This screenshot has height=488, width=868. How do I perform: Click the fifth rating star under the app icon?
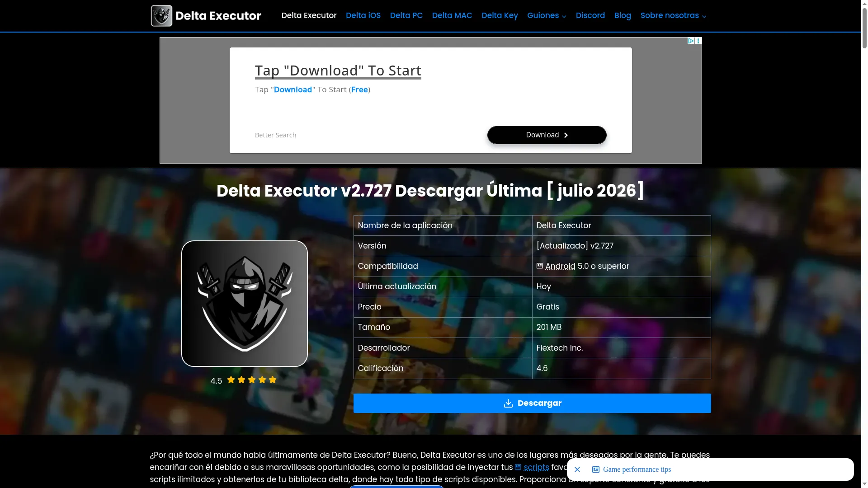(x=273, y=380)
